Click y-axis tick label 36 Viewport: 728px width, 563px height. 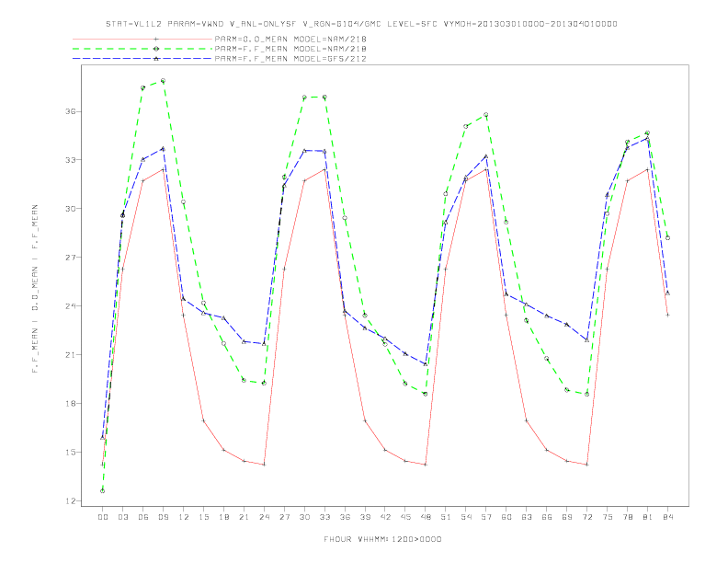click(71, 111)
